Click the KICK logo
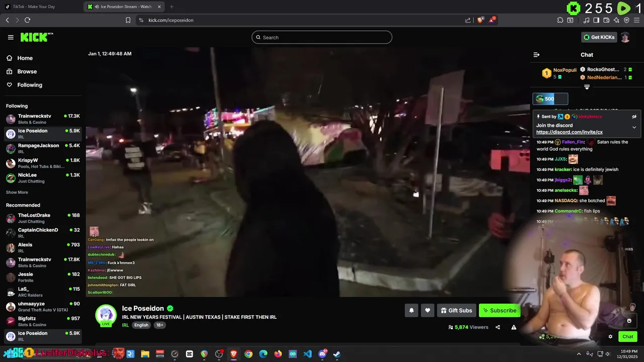 coord(36,37)
